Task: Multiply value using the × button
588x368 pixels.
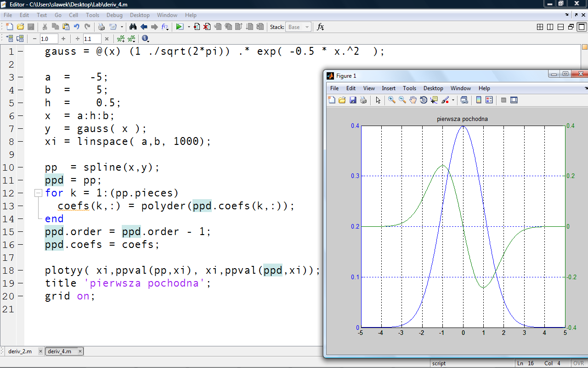Action: 107,39
